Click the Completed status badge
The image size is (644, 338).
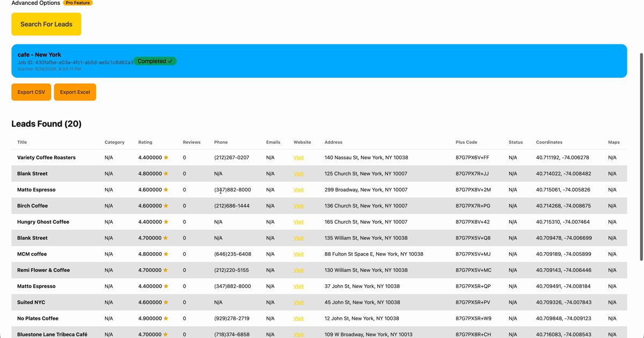tap(155, 61)
